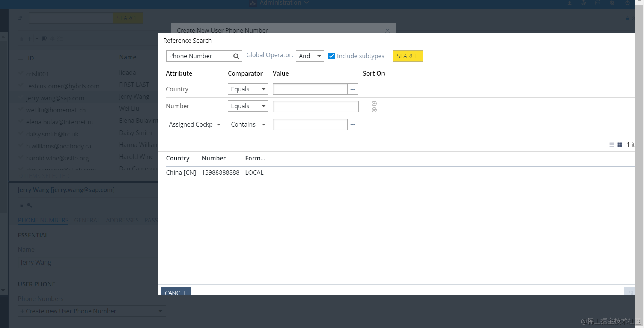Click the Country column header in results
644x328 pixels.
[178, 158]
